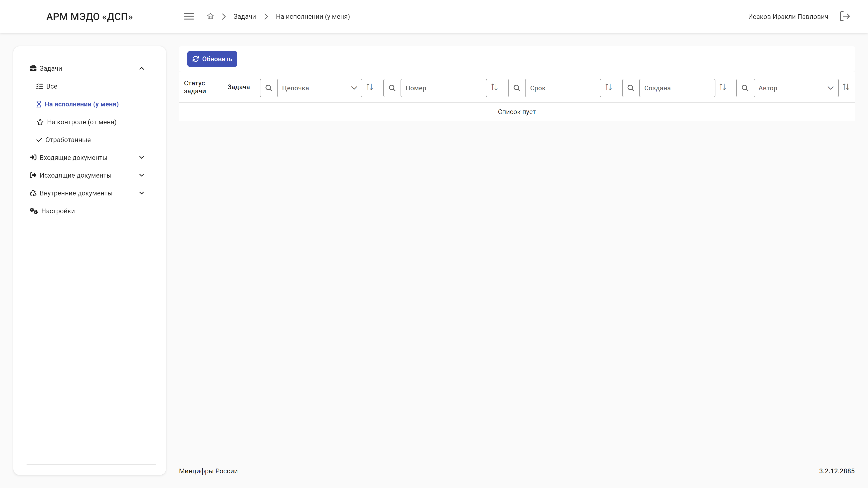Click the outgoing documents arrow icon

click(33, 175)
